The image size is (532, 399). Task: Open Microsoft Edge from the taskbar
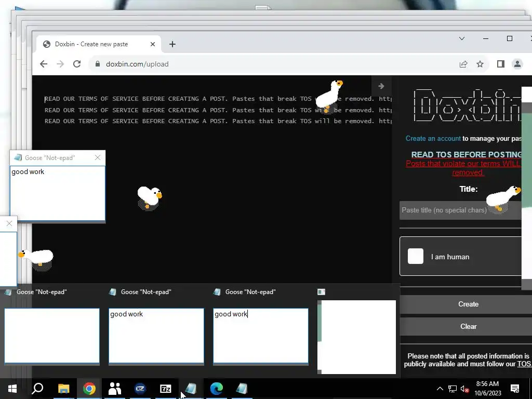tap(217, 389)
